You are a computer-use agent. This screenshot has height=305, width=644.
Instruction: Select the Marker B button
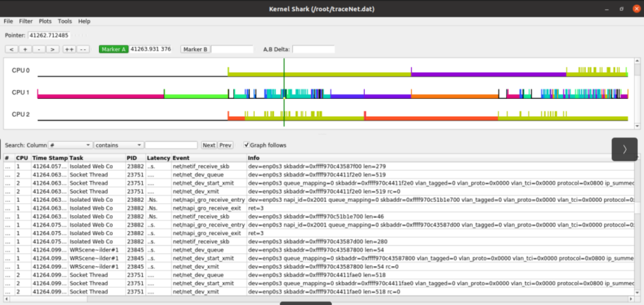(x=195, y=49)
